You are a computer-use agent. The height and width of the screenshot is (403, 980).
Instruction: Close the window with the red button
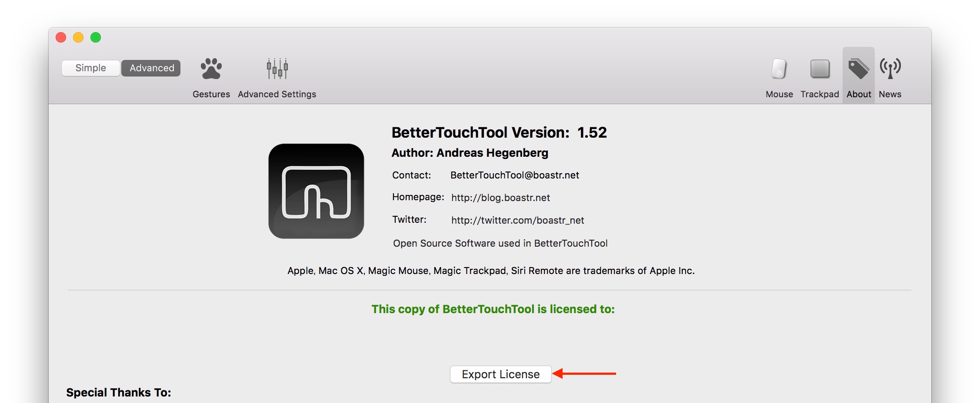pyautogui.click(x=61, y=37)
